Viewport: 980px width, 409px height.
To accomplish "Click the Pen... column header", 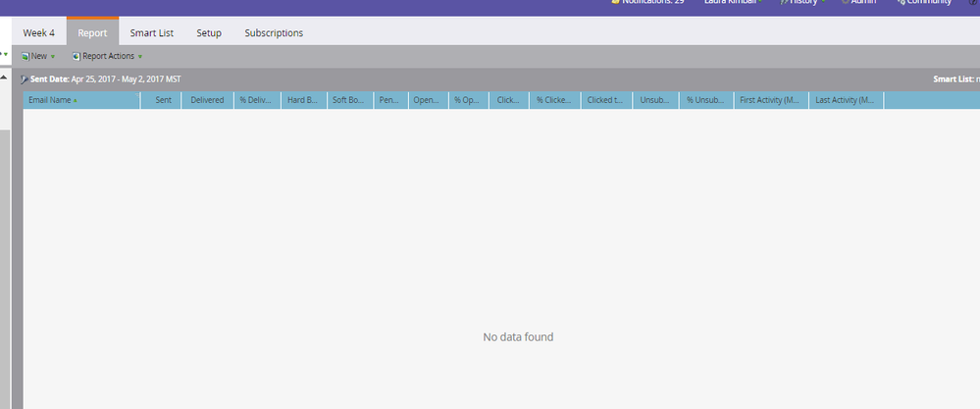I will [x=391, y=100].
